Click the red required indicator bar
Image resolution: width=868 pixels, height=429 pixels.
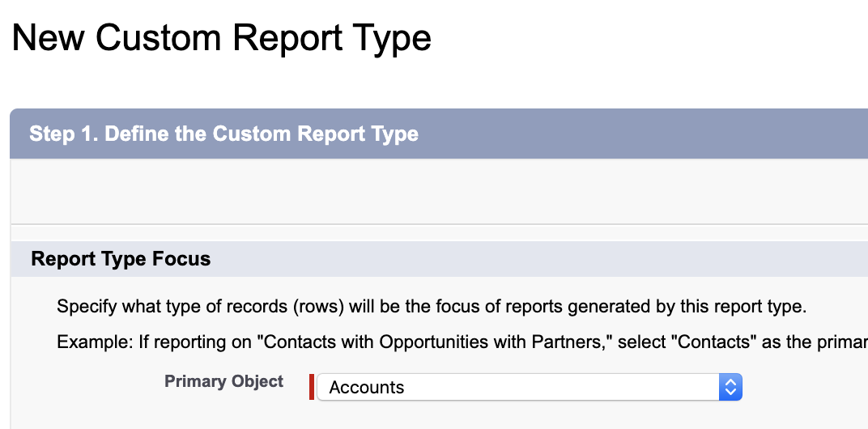(312, 387)
